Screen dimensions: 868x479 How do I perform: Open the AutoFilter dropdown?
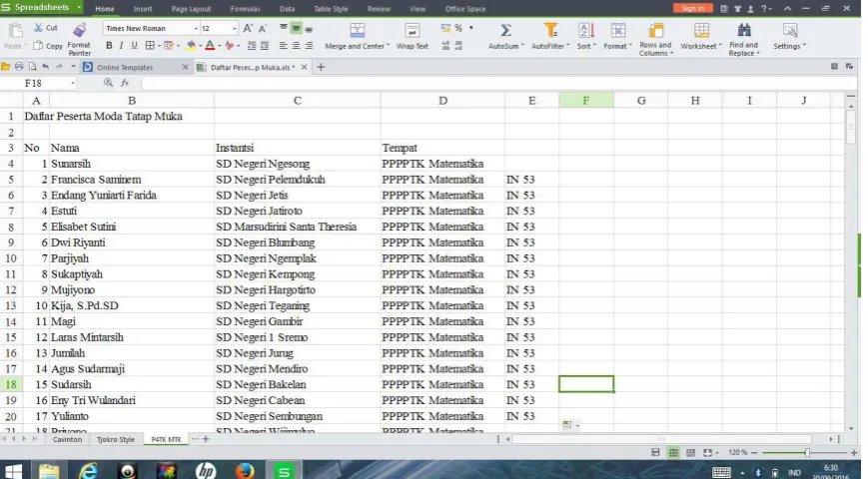click(x=567, y=46)
